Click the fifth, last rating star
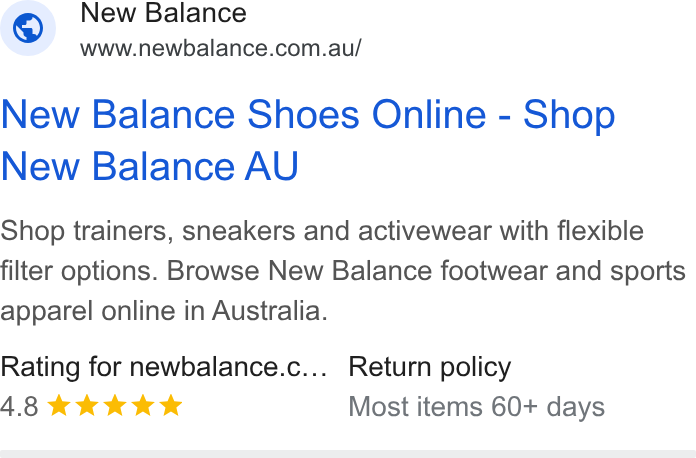Image resolution: width=696 pixels, height=458 pixels. 171,406
